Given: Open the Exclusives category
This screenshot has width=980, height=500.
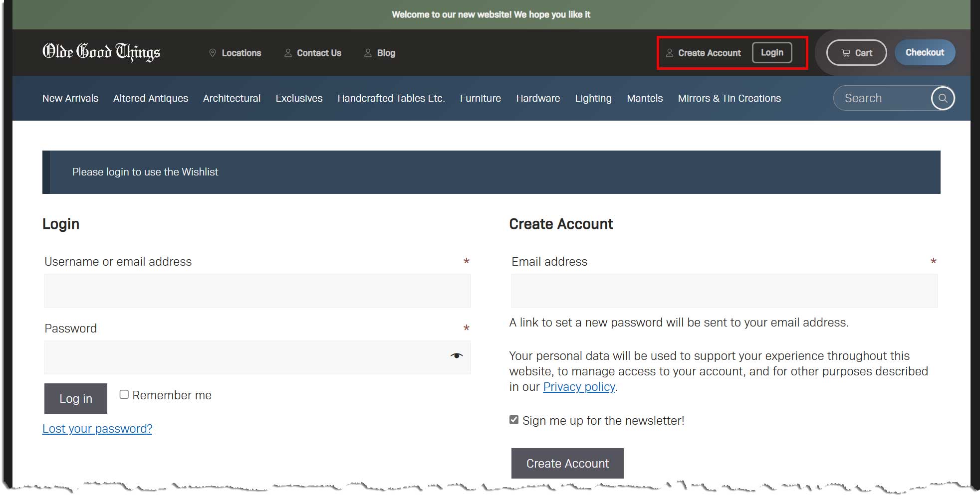Looking at the screenshot, I should [x=299, y=98].
